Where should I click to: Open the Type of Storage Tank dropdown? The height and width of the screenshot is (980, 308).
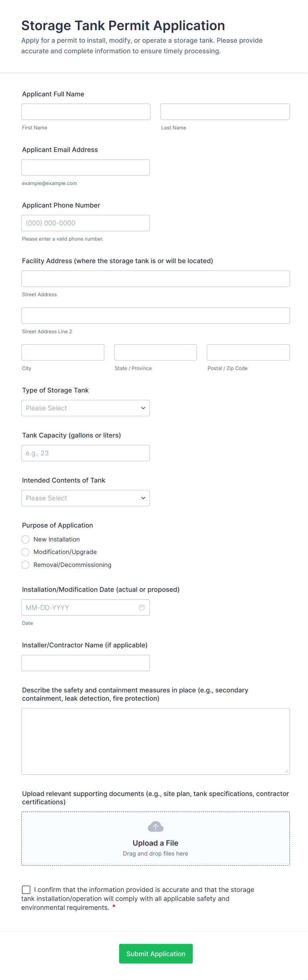(x=85, y=408)
